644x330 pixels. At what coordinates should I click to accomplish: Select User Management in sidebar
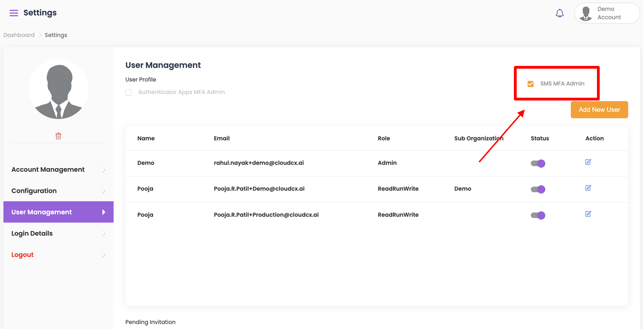42,212
